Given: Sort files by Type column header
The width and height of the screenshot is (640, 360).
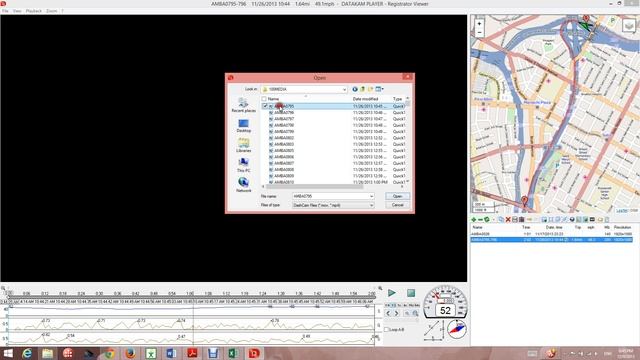Looking at the screenshot, I should pos(398,99).
